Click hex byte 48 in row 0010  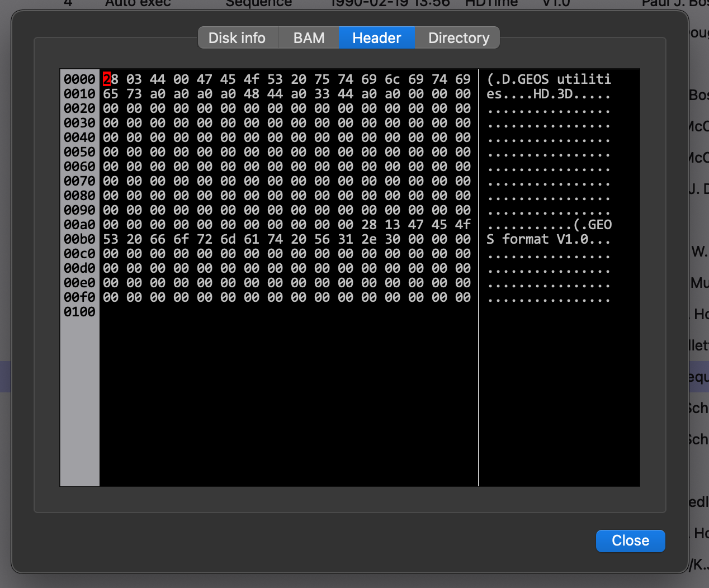252,94
